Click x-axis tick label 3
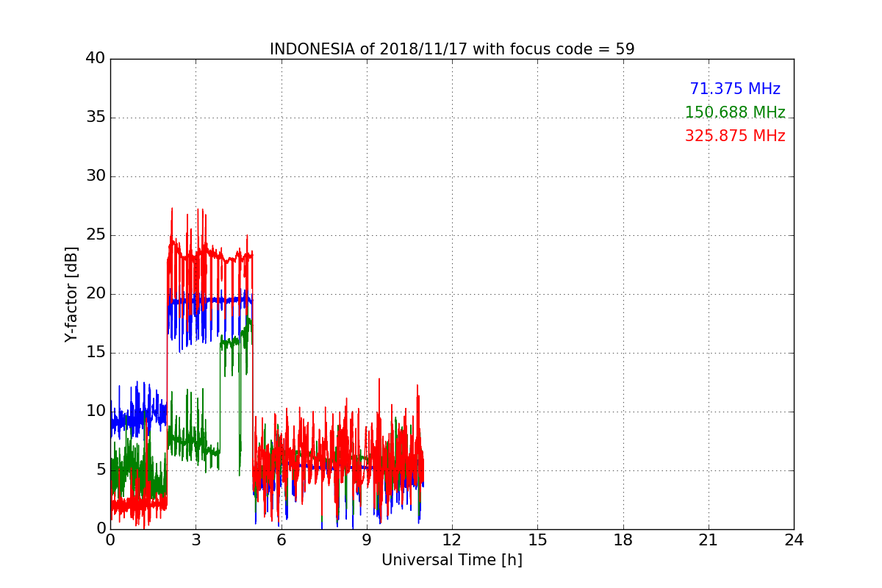The height and width of the screenshot is (588, 882). [196, 540]
